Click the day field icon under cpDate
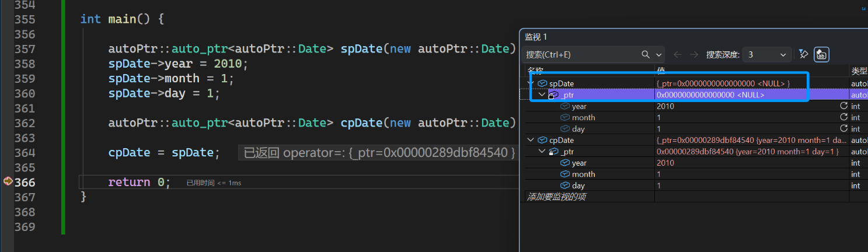Screen dimensions: 868x252 point(564,185)
